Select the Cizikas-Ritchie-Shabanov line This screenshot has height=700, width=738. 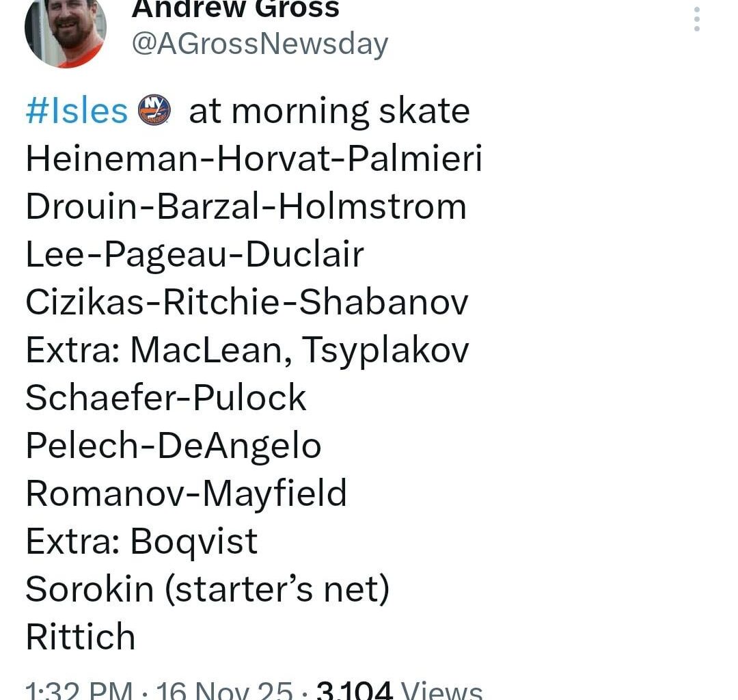pyautogui.click(x=246, y=301)
